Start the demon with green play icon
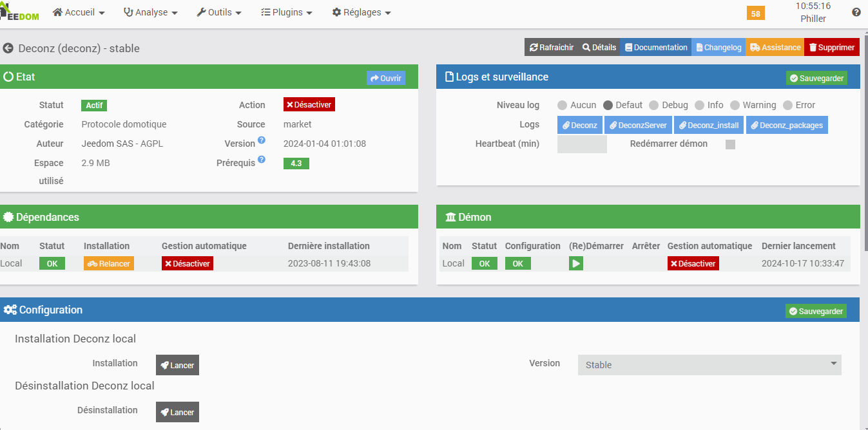 click(576, 263)
